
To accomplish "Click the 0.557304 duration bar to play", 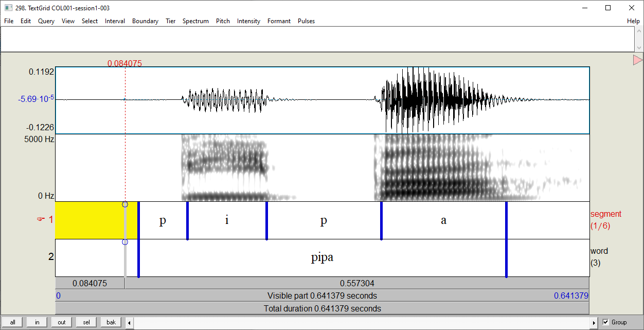I will coord(357,283).
